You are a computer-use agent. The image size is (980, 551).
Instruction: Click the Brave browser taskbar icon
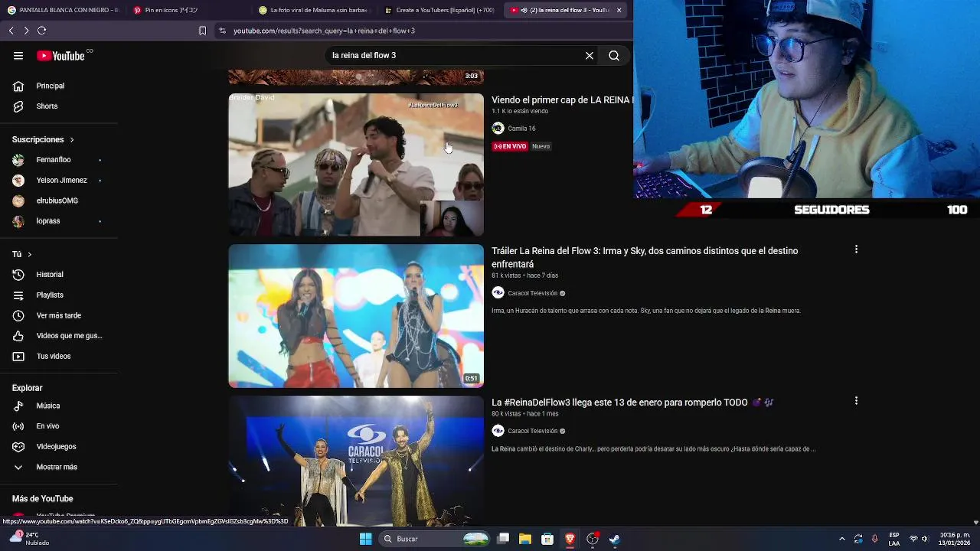pyautogui.click(x=570, y=539)
